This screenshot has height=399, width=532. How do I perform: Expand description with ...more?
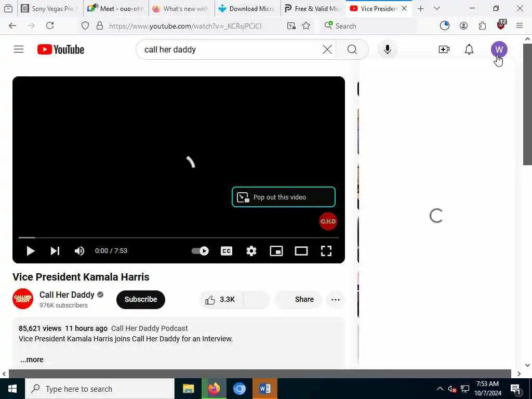[32, 360]
